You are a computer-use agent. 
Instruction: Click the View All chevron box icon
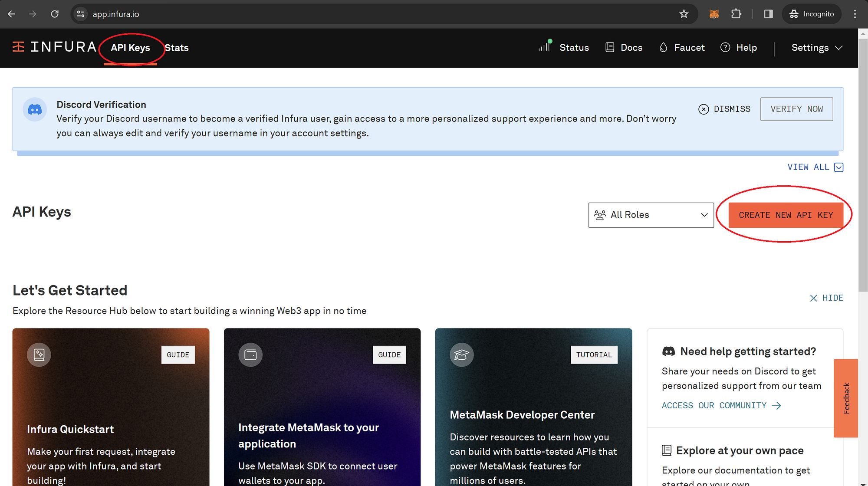(x=838, y=167)
